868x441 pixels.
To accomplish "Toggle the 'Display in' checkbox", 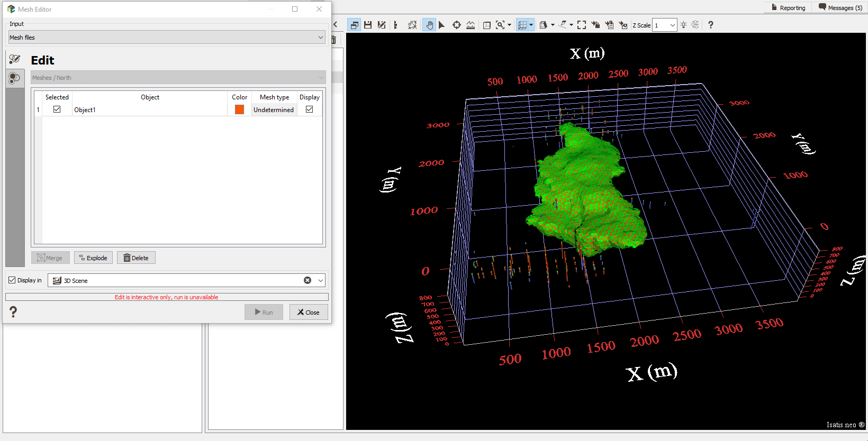I will [12, 280].
